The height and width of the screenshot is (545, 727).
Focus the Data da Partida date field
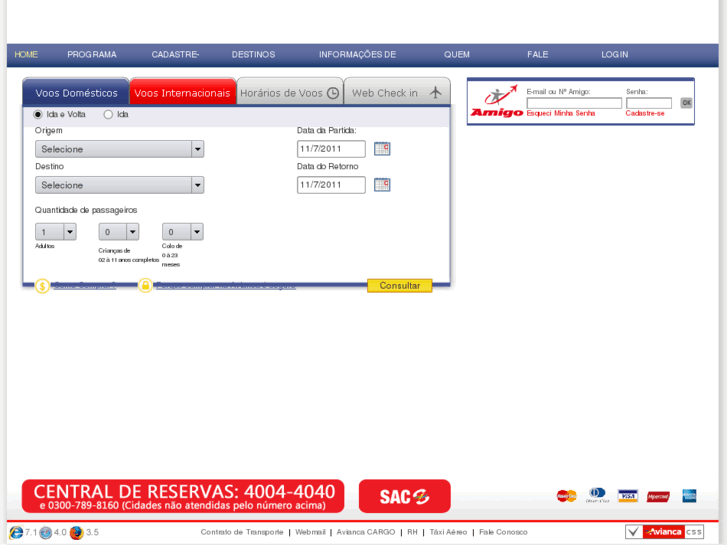[331, 149]
